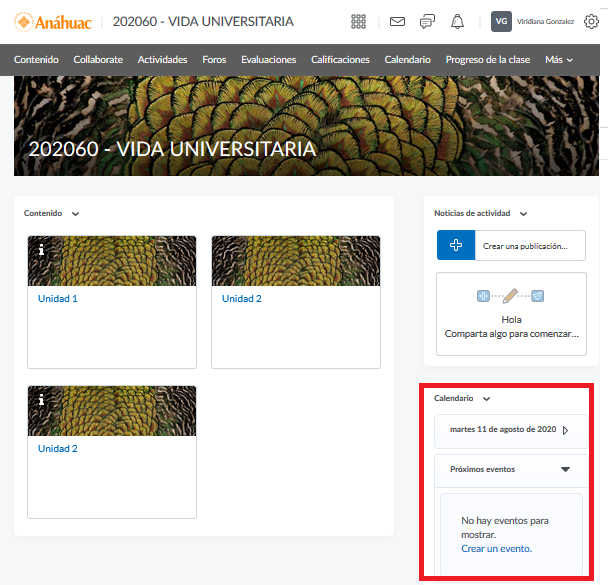Go to next day in calendar
The width and height of the screenshot is (608, 585).
tap(565, 430)
